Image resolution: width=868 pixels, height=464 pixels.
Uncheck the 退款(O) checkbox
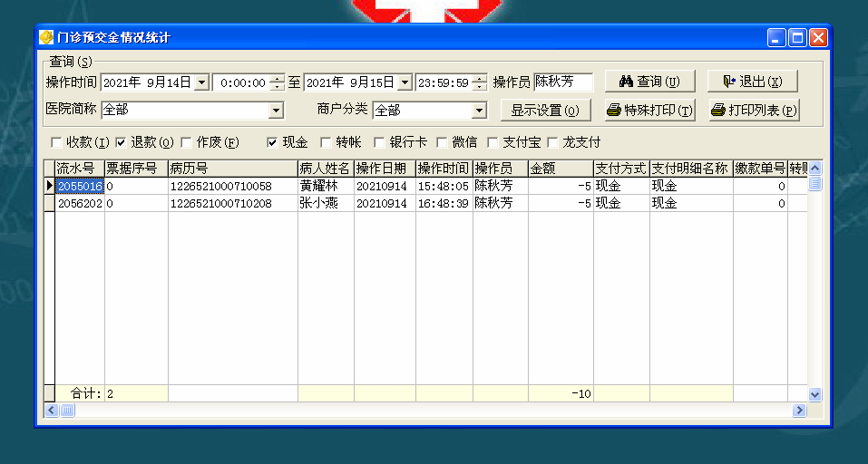coord(121,142)
